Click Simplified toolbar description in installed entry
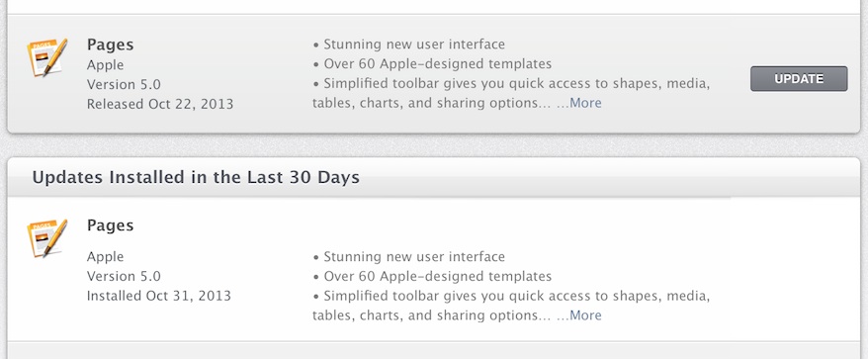 511,306
